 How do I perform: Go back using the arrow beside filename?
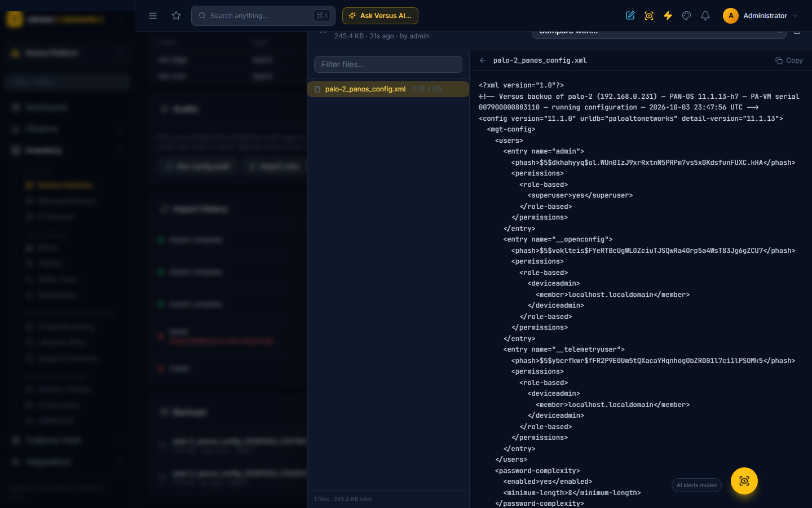tap(483, 60)
